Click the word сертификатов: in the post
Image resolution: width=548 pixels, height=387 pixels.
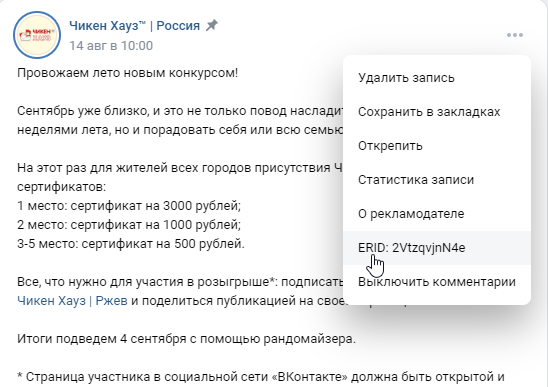(x=62, y=187)
